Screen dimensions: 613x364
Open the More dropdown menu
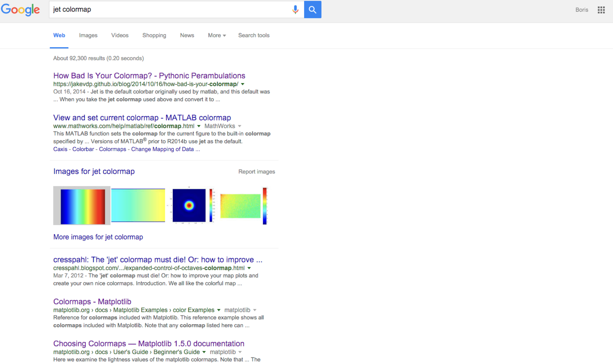click(217, 35)
